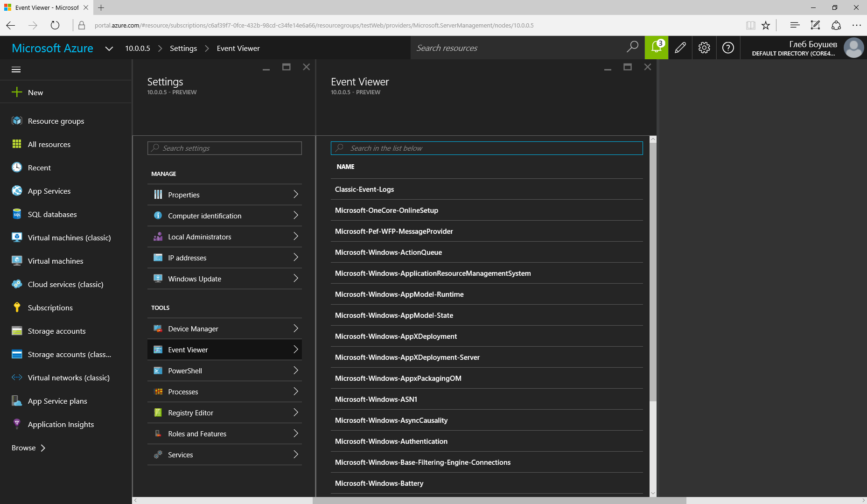Expand Event Viewer via its chevron

pos(296,349)
